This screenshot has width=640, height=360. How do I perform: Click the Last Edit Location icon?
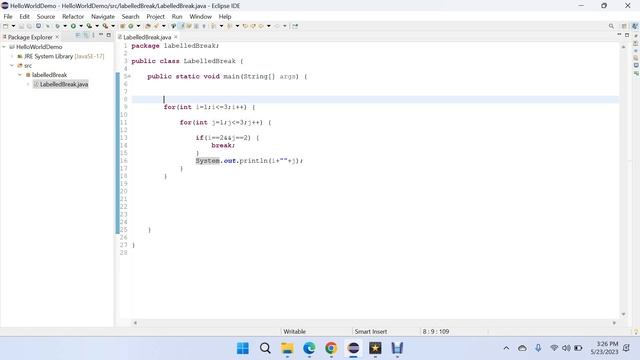click(245, 26)
